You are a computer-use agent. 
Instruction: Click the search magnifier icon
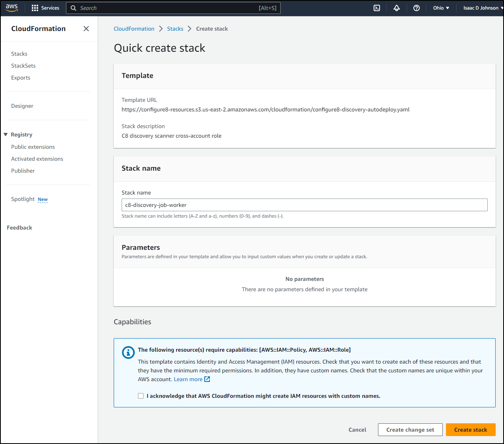pyautogui.click(x=74, y=8)
